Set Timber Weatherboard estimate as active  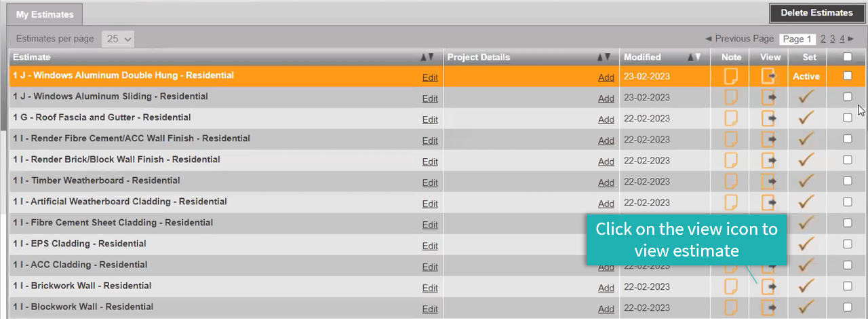point(806,181)
